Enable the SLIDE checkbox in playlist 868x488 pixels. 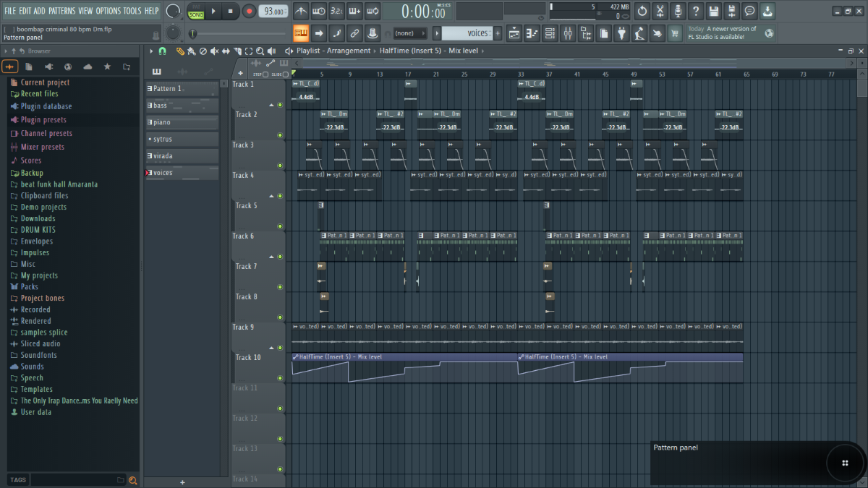pos(285,74)
